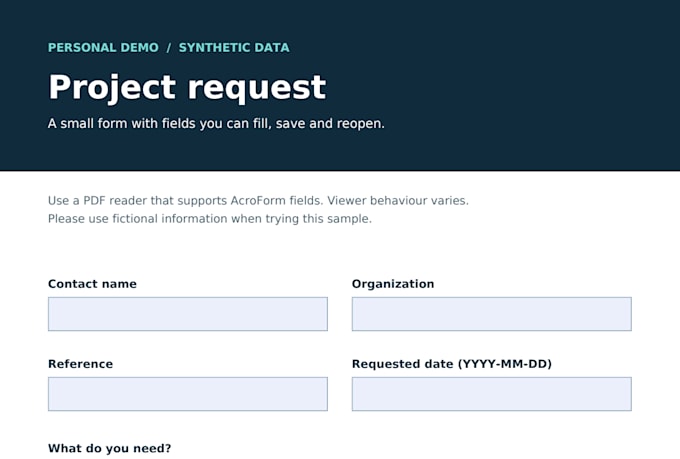Viewport: 680px width, 459px height.
Task: Click the 'SYNTHETIC DATA' header text
Action: point(234,48)
